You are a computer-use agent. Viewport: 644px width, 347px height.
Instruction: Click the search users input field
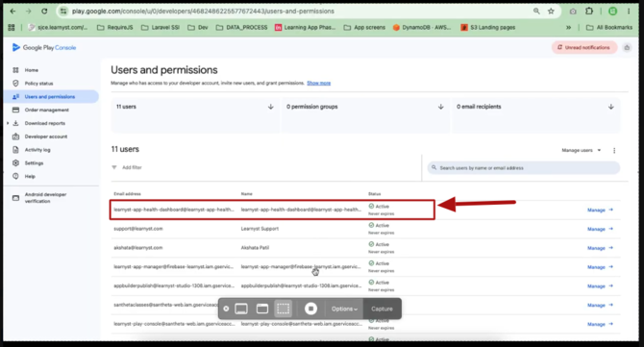tap(524, 168)
